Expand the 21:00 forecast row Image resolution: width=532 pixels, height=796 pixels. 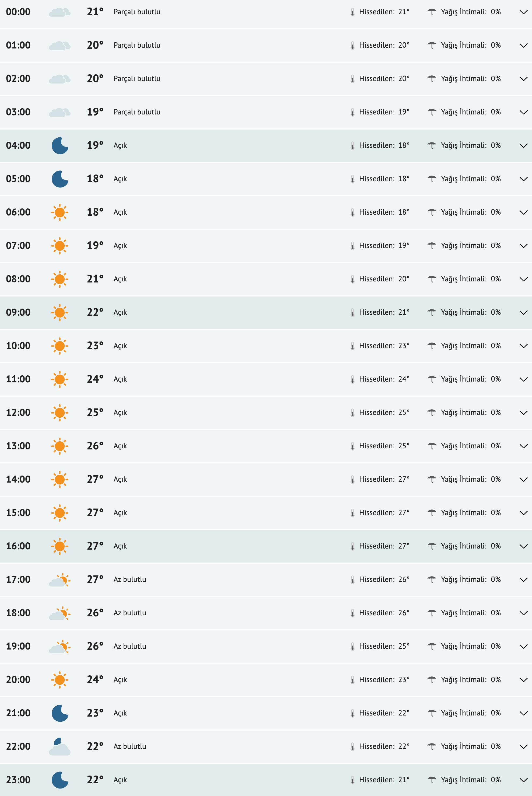coord(523,713)
